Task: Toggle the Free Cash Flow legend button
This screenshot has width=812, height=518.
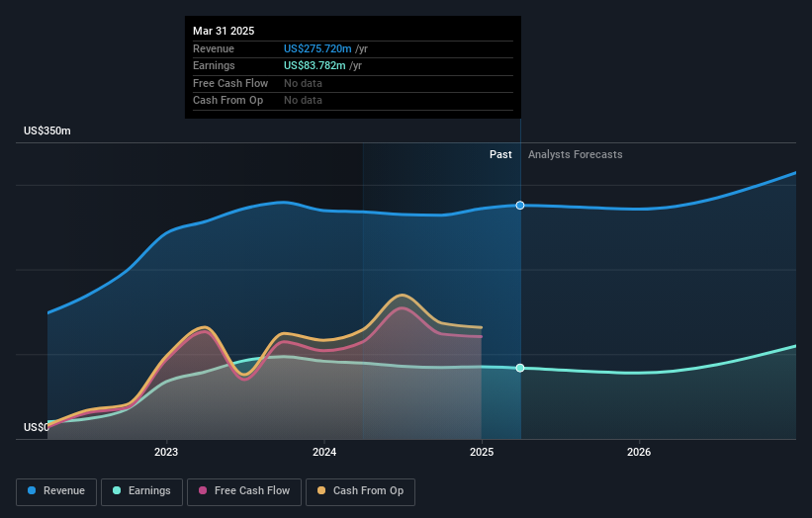Action: (244, 491)
